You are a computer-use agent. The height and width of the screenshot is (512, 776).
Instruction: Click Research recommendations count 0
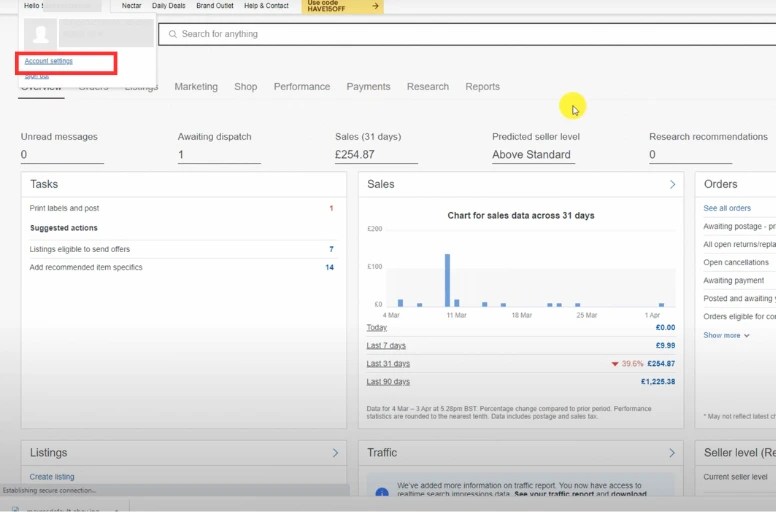pyautogui.click(x=652, y=155)
